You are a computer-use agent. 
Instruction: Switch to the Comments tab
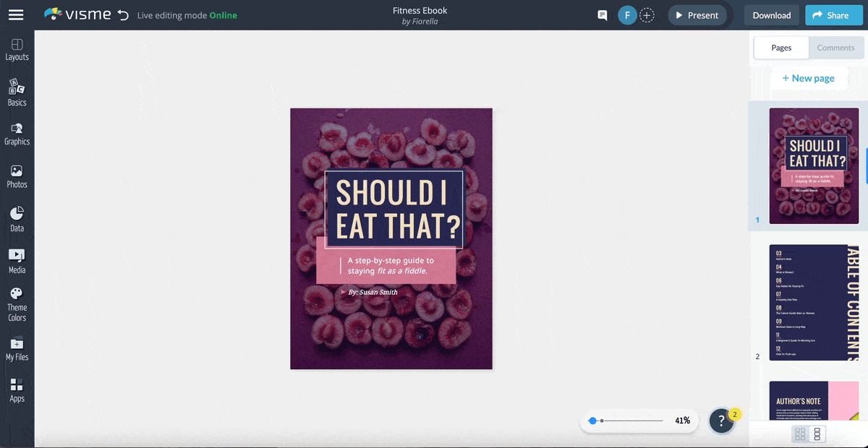tap(836, 48)
